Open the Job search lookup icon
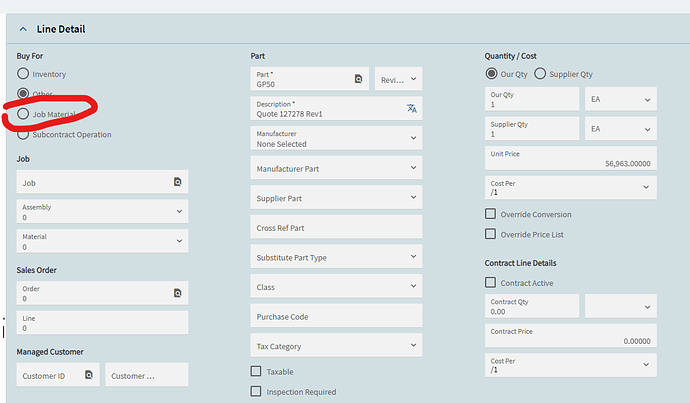Screen dimensions: 690x403 177,182
